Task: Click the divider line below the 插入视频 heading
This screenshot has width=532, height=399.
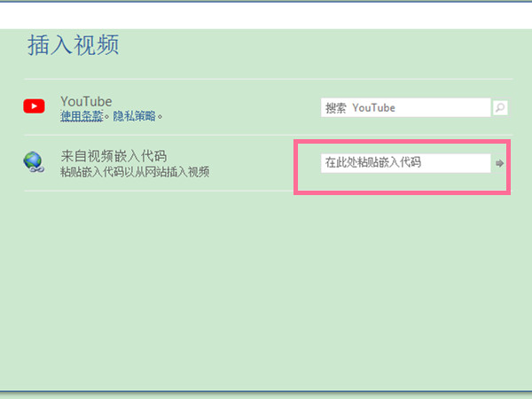Action: (x=266, y=79)
